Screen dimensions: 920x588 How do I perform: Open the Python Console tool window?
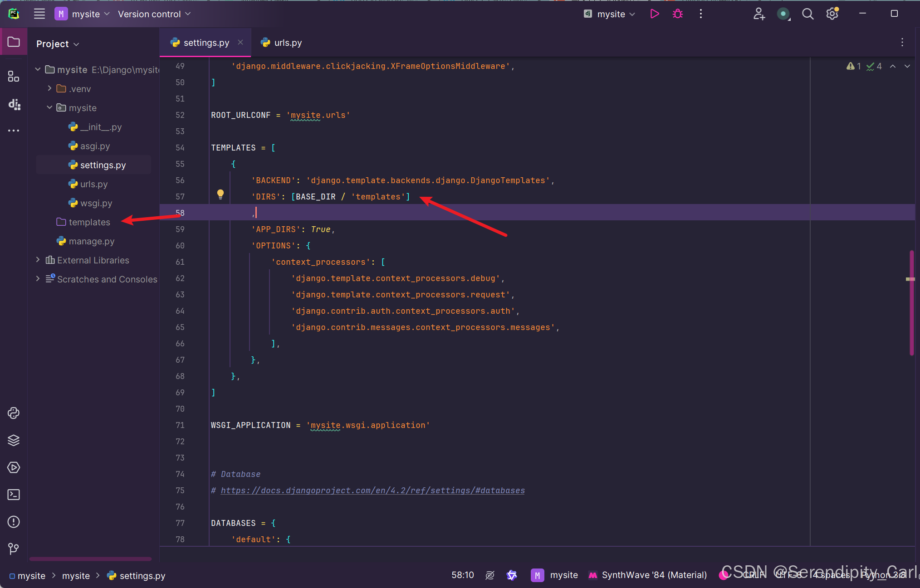[14, 413]
